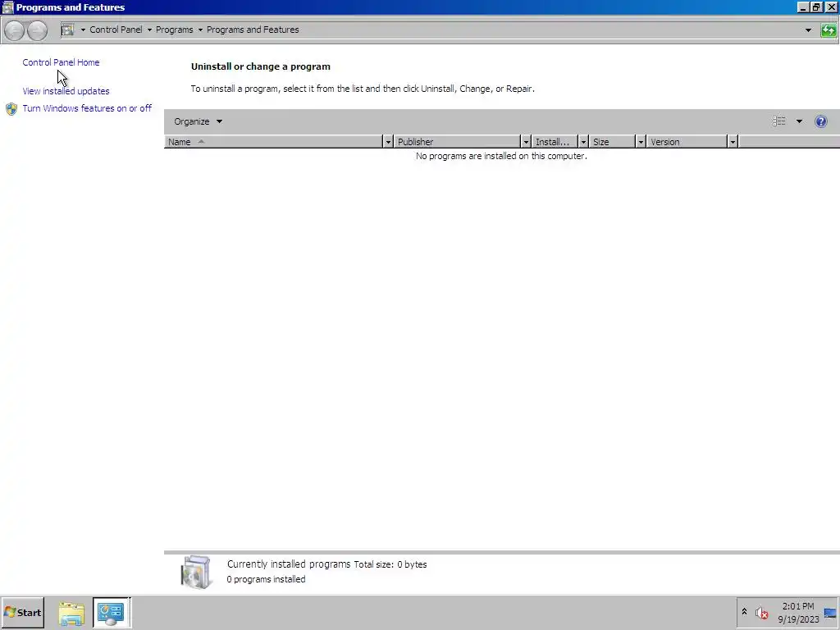The image size is (840, 630).
Task: Expand arrow after Control Panel breadcrumb
Action: pos(149,30)
